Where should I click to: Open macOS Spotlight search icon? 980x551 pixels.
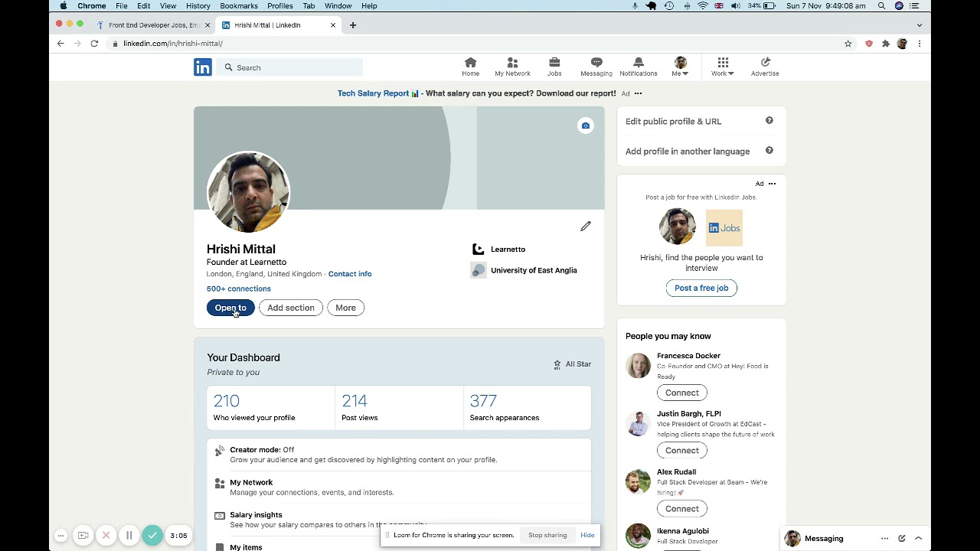click(882, 6)
